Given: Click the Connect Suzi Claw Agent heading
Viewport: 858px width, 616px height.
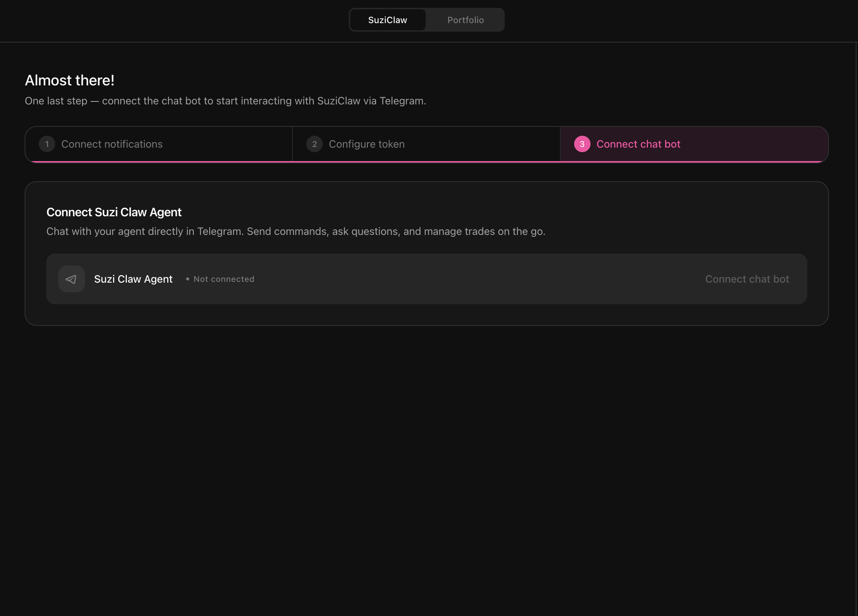Looking at the screenshot, I should (x=114, y=212).
